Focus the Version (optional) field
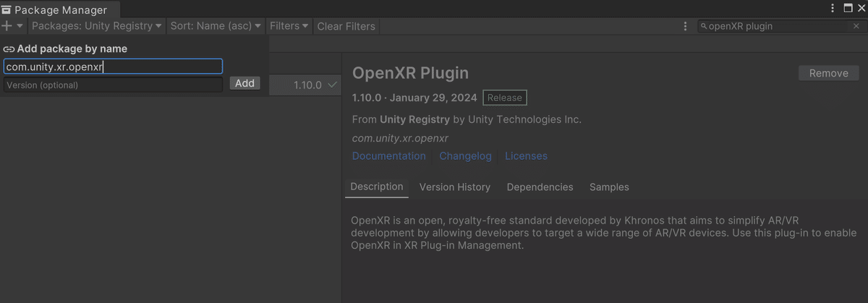868x303 pixels. click(113, 85)
